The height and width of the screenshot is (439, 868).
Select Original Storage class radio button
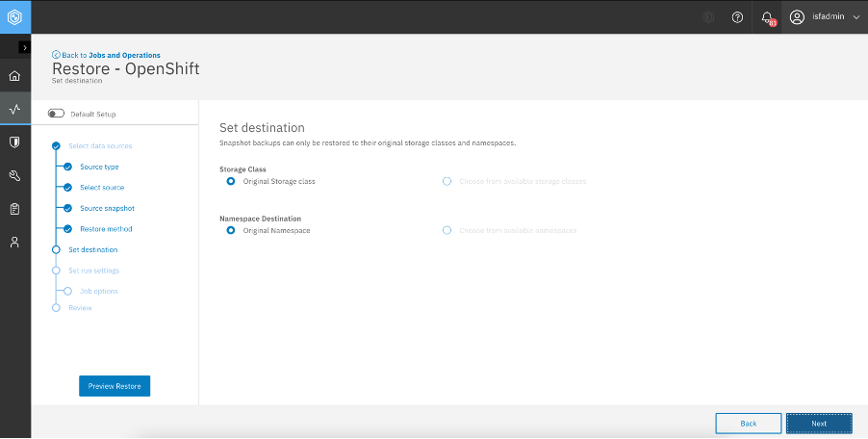231,181
